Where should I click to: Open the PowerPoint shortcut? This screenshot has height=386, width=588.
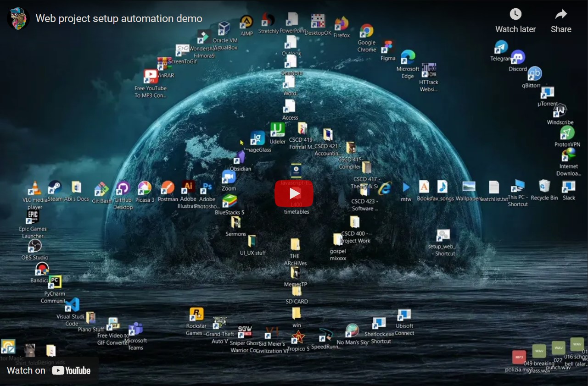(x=292, y=20)
